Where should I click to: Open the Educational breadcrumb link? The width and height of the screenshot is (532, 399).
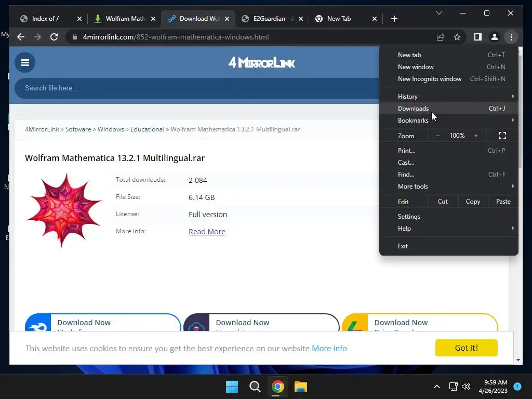147,129
